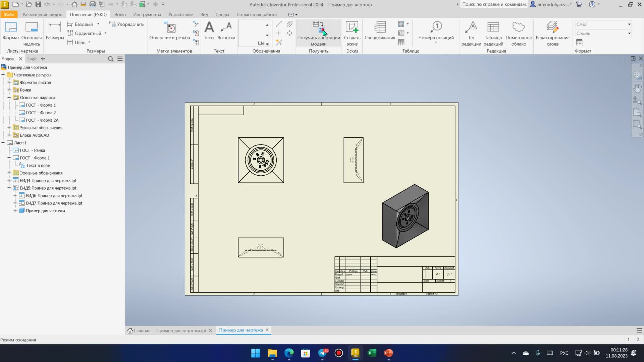
Task: Switch to Размещение видов ribbon tab
Action: 42,14
